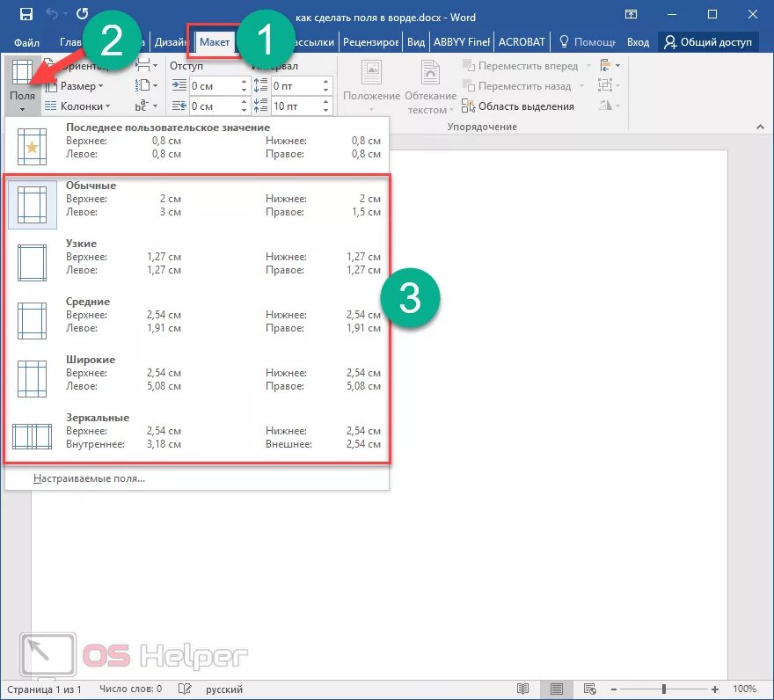Open Область выделения selection pane

tap(518, 106)
